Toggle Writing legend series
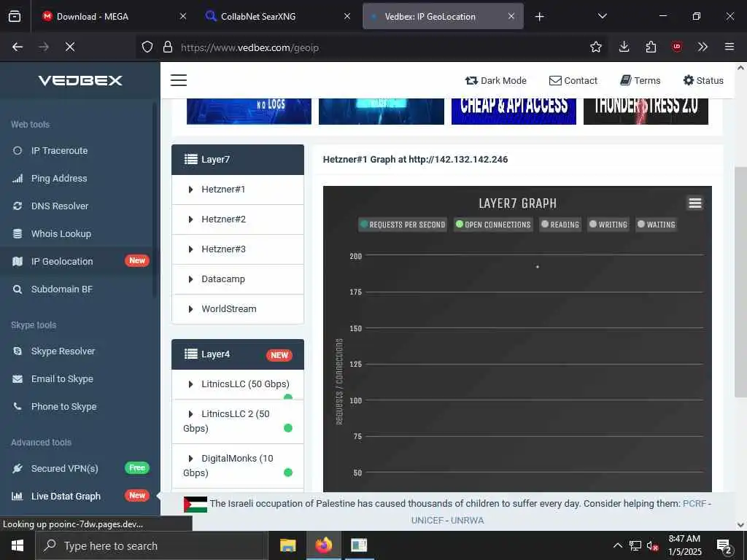The image size is (747, 560). [608, 225]
